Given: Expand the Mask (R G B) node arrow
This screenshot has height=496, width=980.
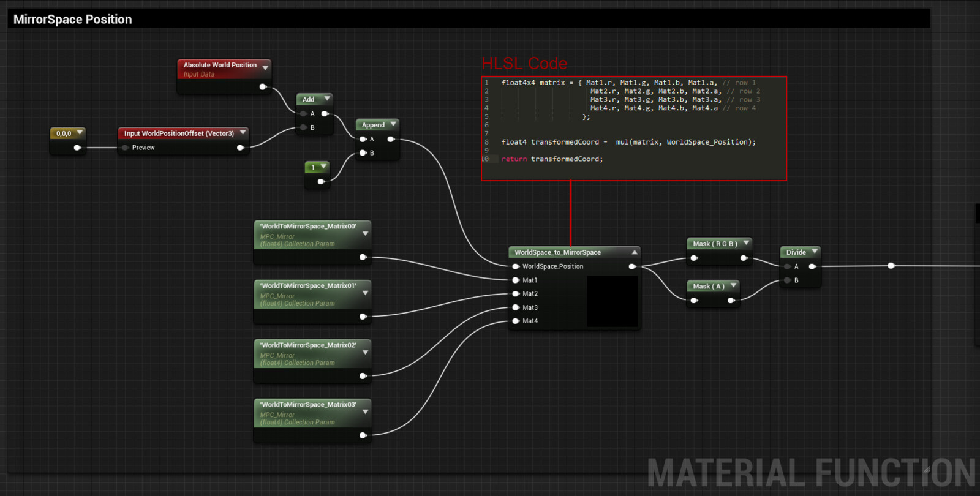Looking at the screenshot, I should click(746, 243).
